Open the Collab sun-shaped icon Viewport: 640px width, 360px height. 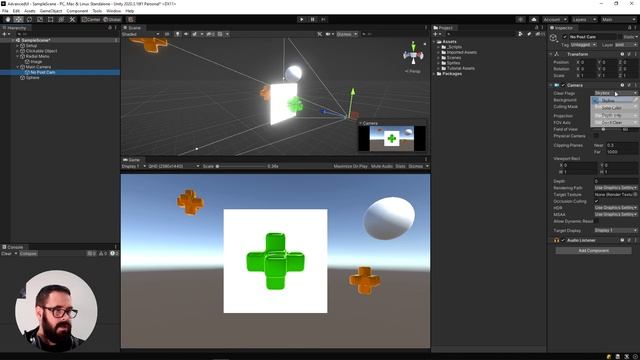click(520, 19)
